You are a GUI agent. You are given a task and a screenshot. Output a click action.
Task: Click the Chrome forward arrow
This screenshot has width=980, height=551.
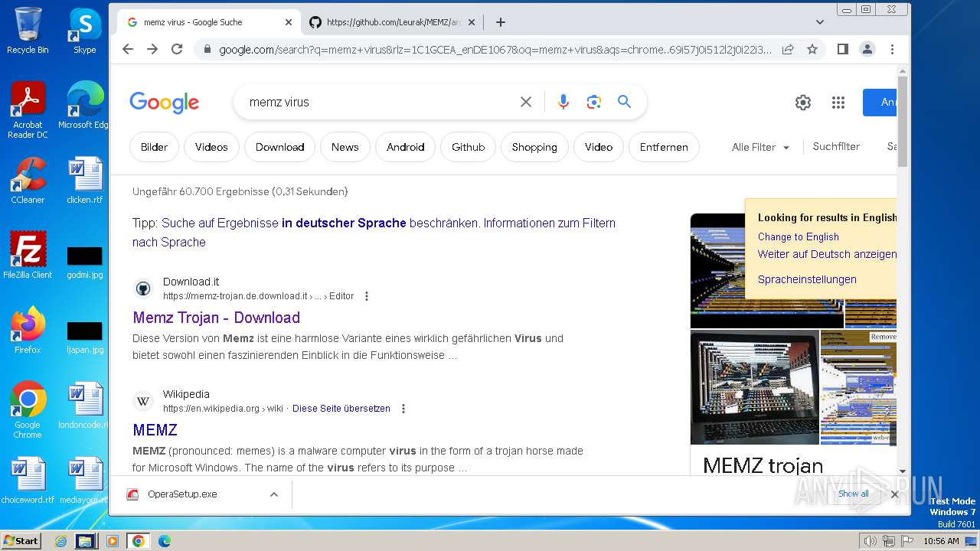[x=152, y=49]
